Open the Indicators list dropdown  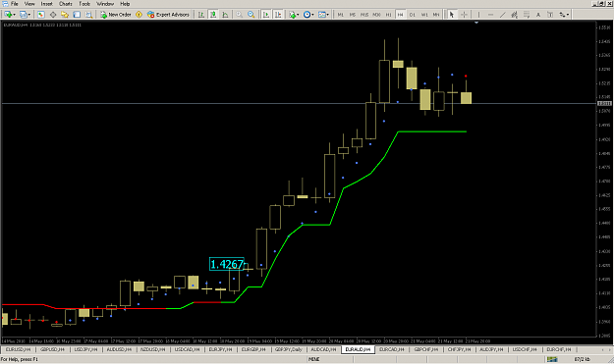coord(294,15)
